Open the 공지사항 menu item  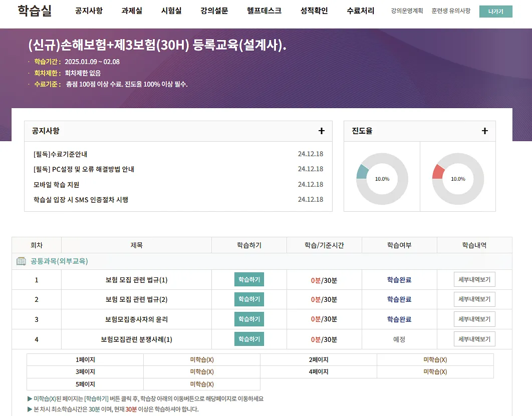pyautogui.click(x=88, y=10)
